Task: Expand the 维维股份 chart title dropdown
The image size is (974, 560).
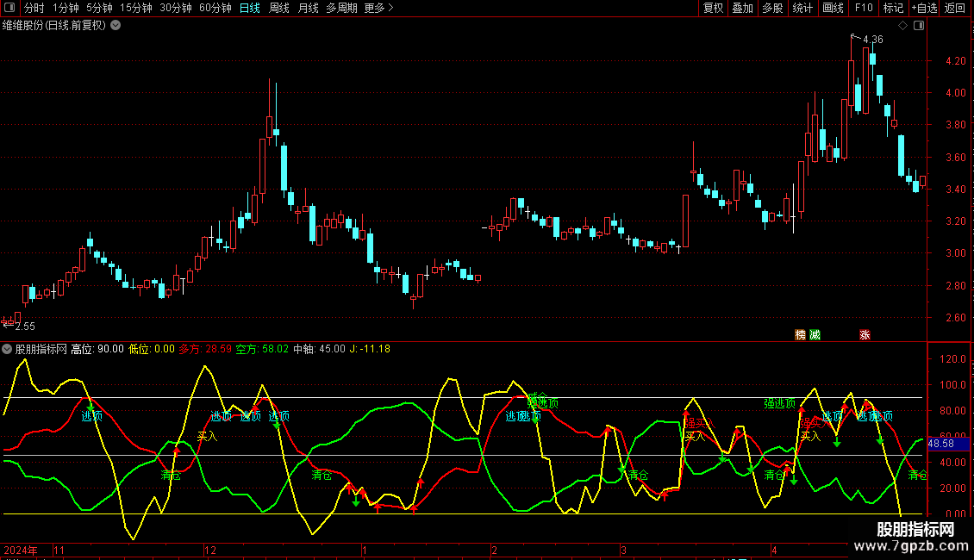Action: [x=116, y=25]
